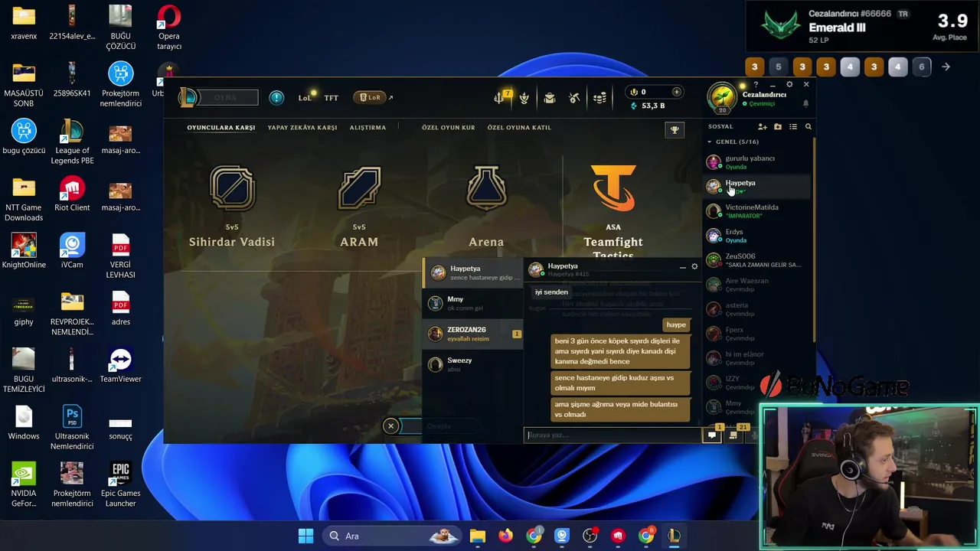The height and width of the screenshot is (551, 980).
Task: Open the ranked profile wings icon
Action: tap(524, 98)
